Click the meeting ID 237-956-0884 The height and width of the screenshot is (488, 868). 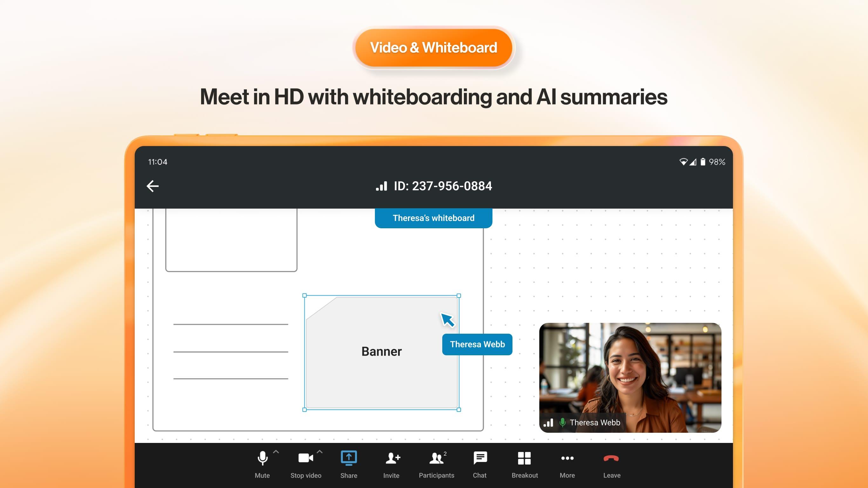[x=443, y=186]
